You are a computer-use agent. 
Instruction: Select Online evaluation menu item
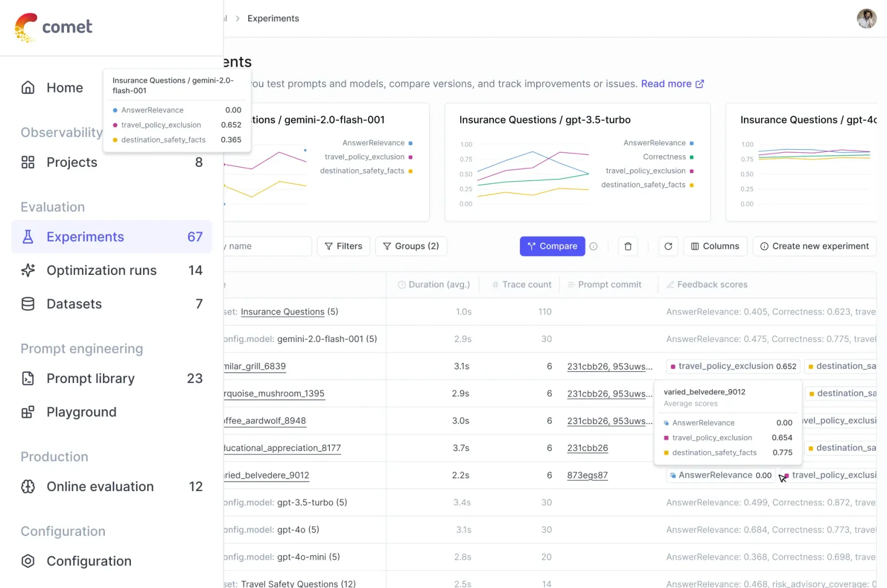[100, 487]
